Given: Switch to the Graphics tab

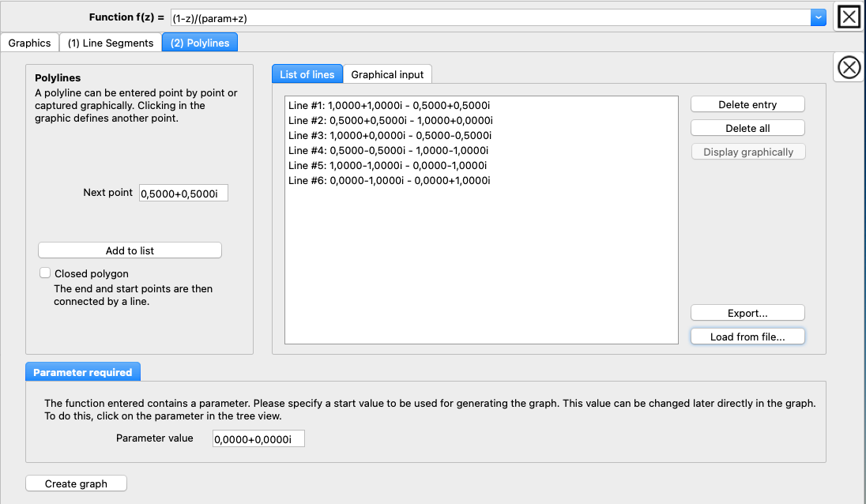Looking at the screenshot, I should coord(29,43).
